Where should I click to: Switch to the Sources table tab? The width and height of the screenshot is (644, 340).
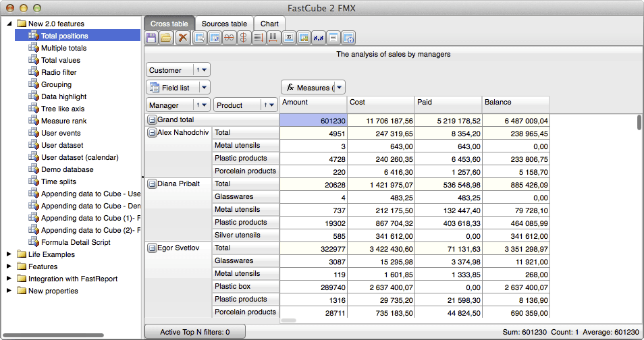click(x=224, y=24)
